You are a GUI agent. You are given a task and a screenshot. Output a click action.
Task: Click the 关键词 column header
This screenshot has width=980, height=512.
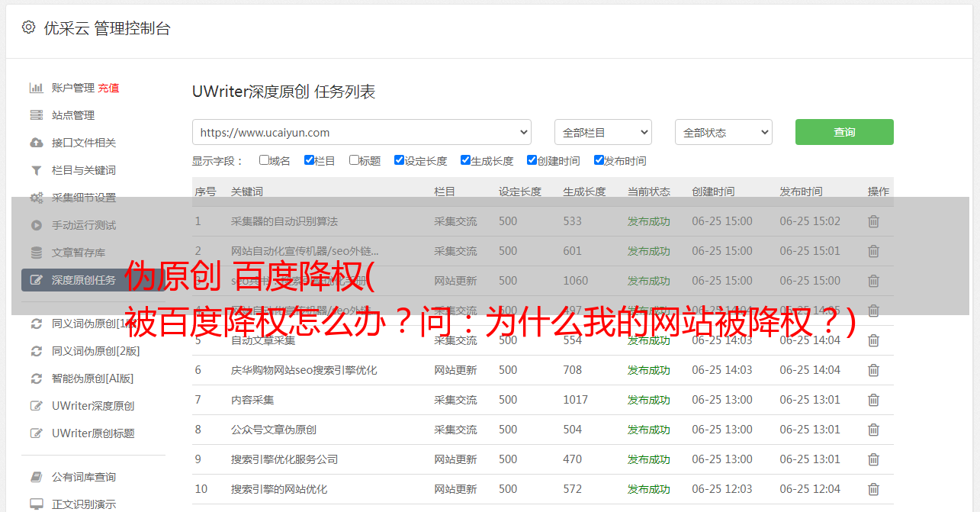247,192
